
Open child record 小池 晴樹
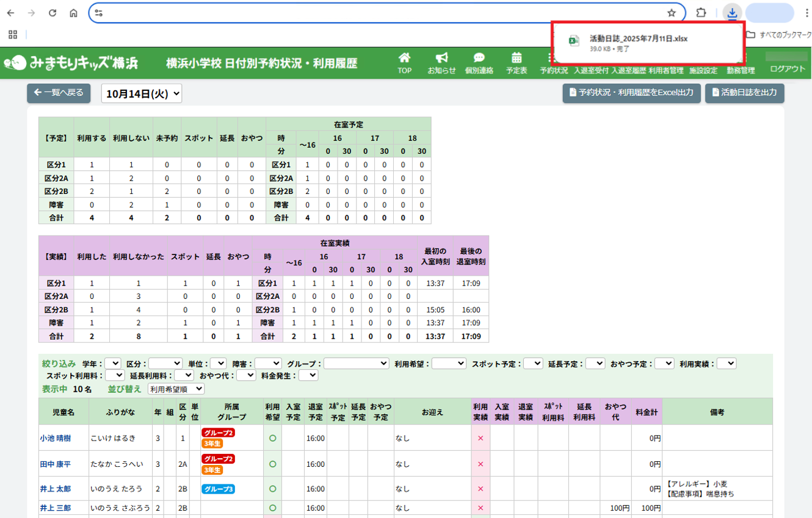[55, 438]
